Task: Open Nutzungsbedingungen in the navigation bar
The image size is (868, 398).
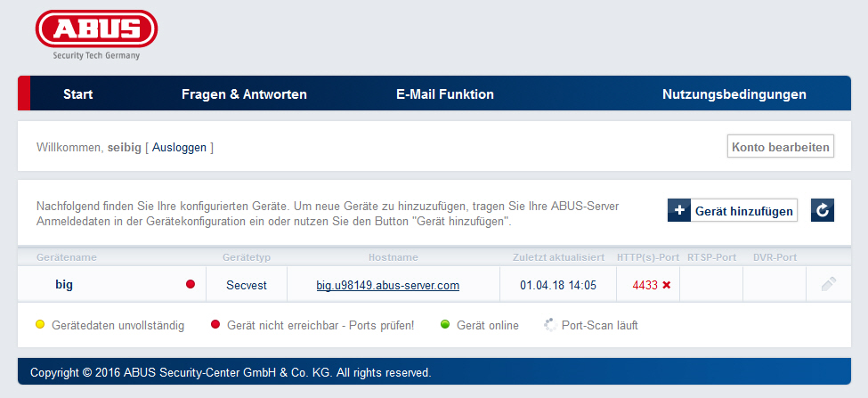Action: tap(734, 94)
